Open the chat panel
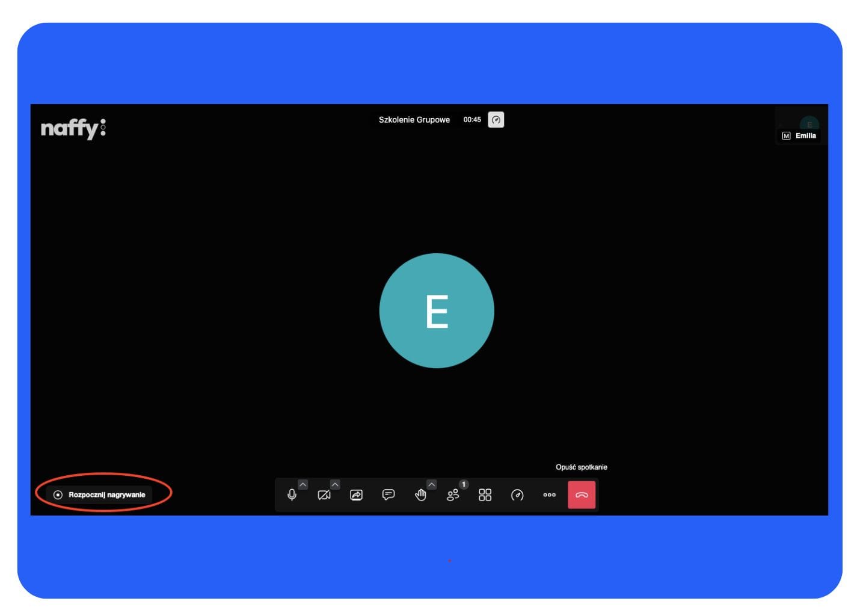 coord(388,495)
